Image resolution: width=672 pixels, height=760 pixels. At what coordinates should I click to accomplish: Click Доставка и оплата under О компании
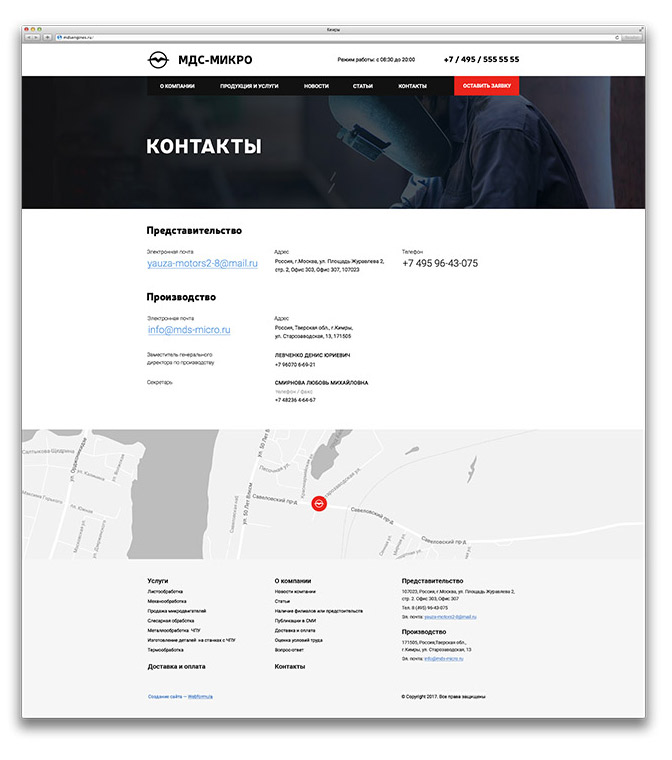[x=295, y=630]
